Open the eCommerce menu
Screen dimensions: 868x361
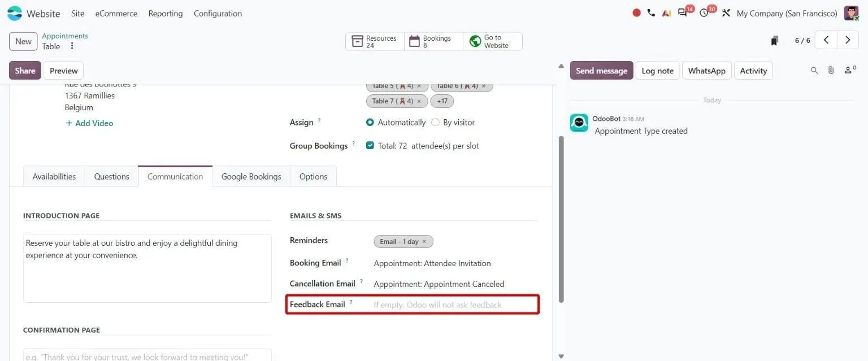point(116,13)
